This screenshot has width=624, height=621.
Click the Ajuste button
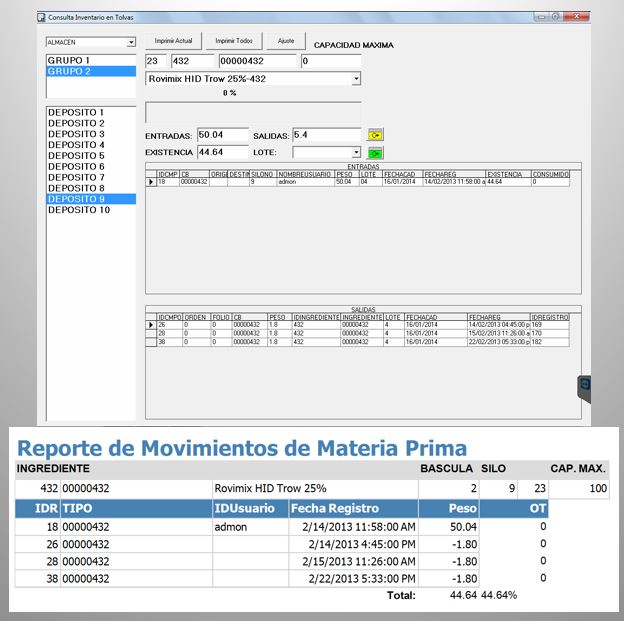pyautogui.click(x=286, y=41)
